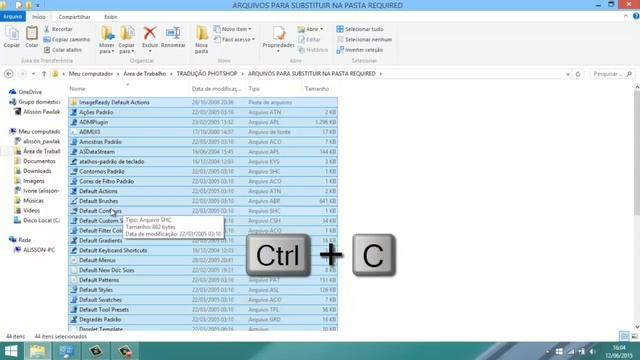Image resolution: width=640 pixels, height=360 pixels.
Task: Click Área de Trabalho breadcrumb
Action: click(x=144, y=74)
